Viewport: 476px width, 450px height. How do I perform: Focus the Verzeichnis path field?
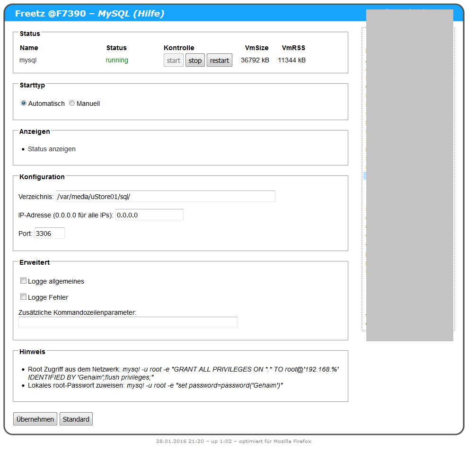click(x=165, y=196)
